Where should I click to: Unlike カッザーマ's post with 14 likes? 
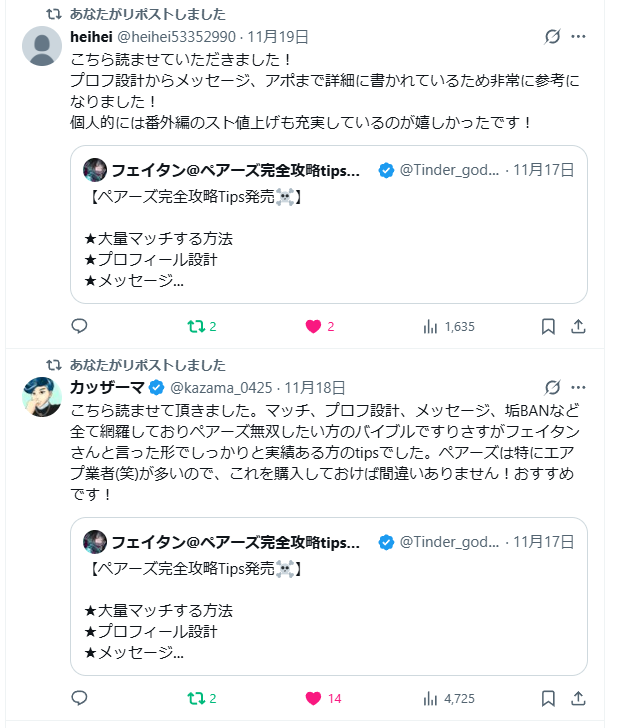313,698
